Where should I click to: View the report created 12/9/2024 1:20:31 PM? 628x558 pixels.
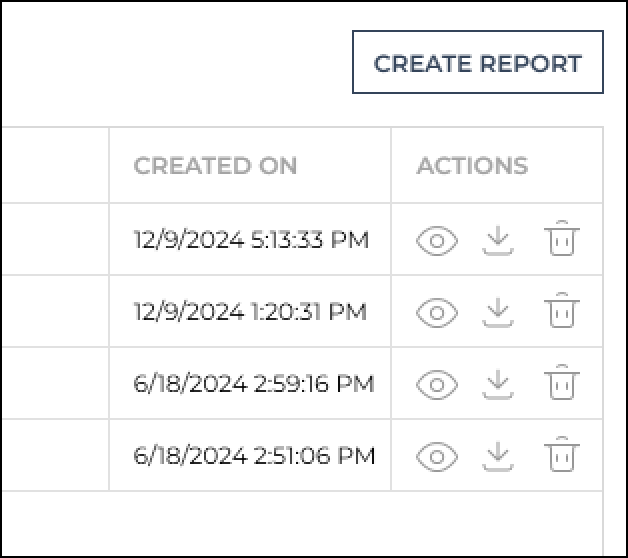pyautogui.click(x=437, y=313)
